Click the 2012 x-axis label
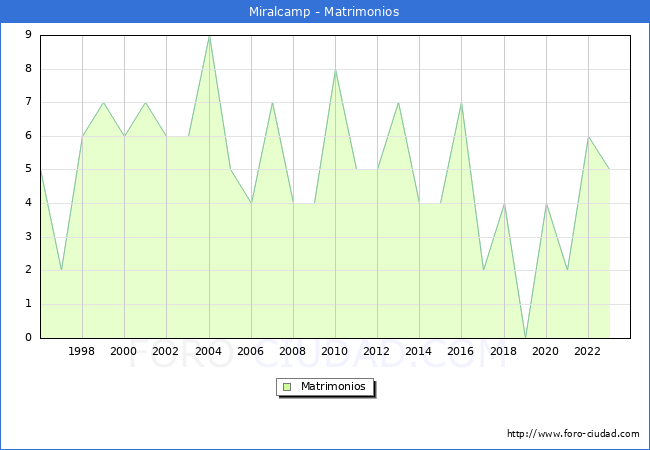This screenshot has height=450, width=650. [x=376, y=351]
